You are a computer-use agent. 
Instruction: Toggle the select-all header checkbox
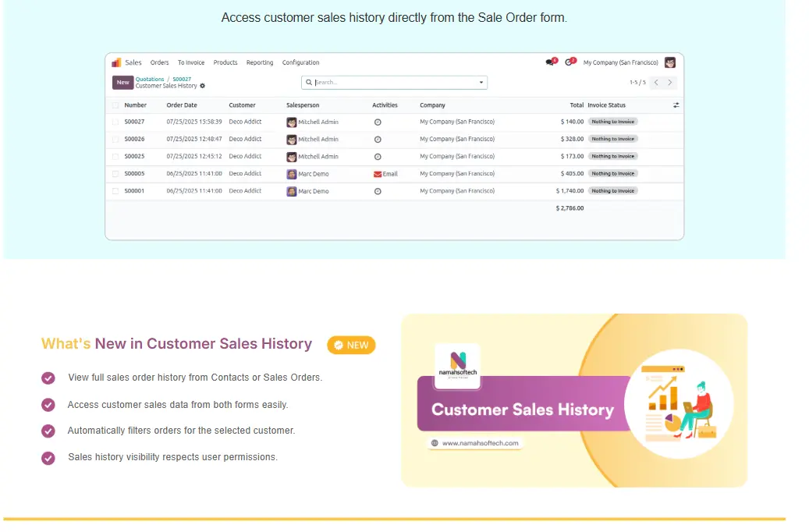tap(115, 105)
